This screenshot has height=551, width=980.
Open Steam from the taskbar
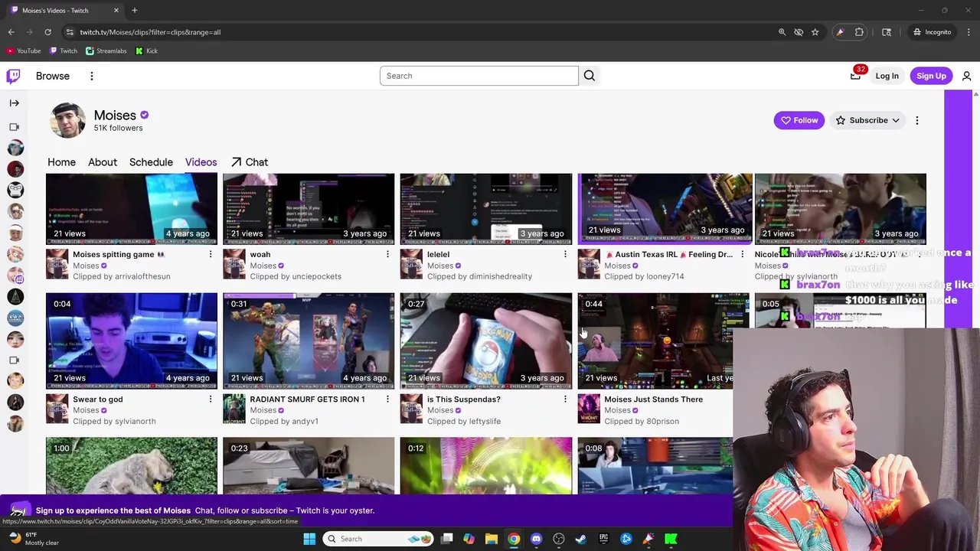581,539
